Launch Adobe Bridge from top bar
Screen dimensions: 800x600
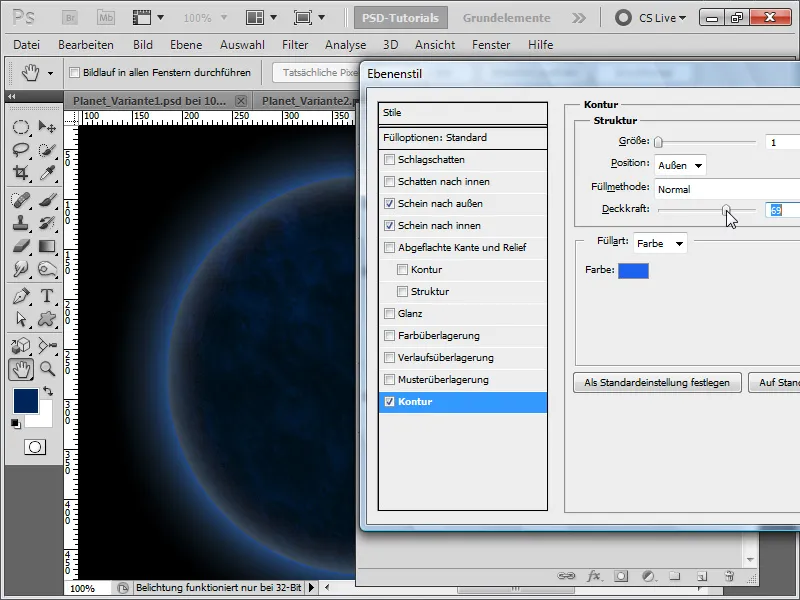70,18
